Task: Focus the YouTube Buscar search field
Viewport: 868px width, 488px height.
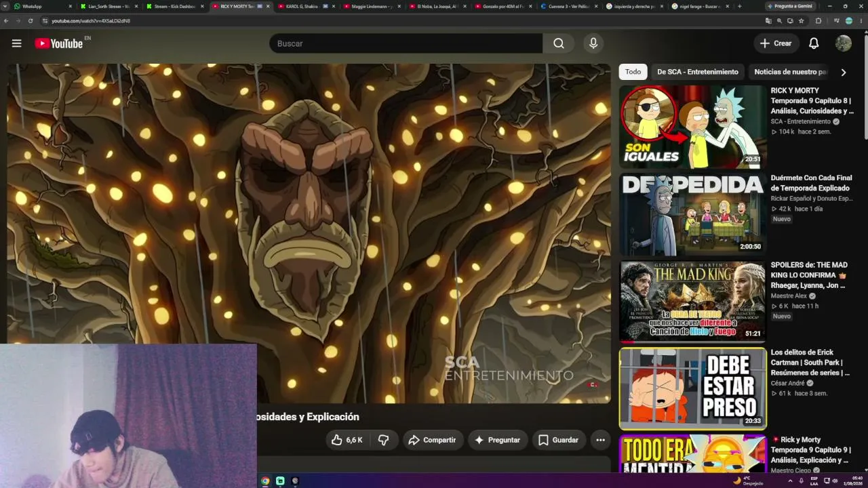Action: (406, 43)
